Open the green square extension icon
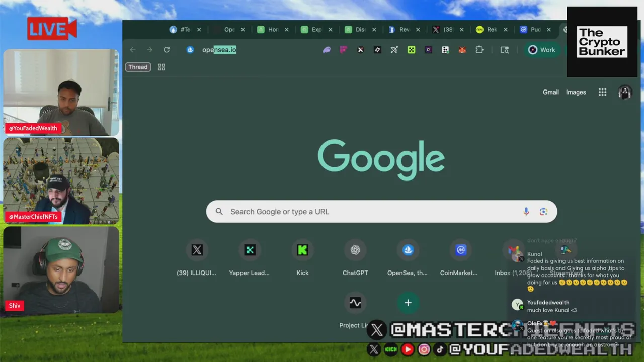 pos(412,50)
